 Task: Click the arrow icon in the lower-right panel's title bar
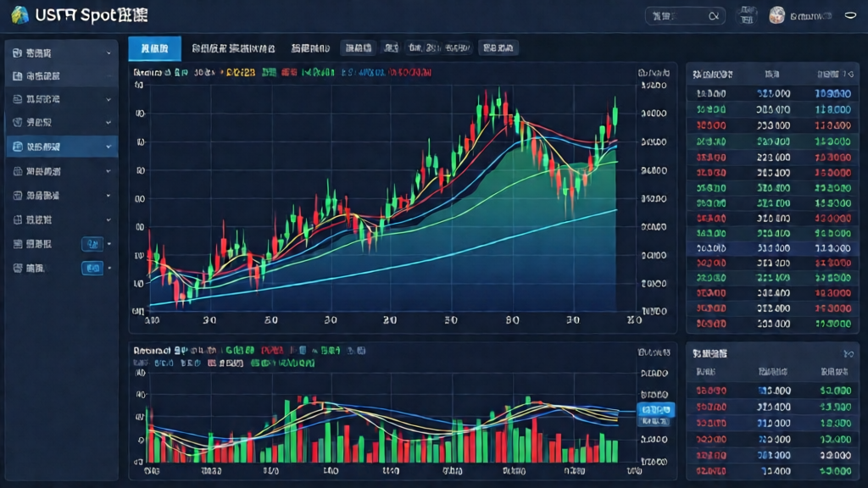849,353
